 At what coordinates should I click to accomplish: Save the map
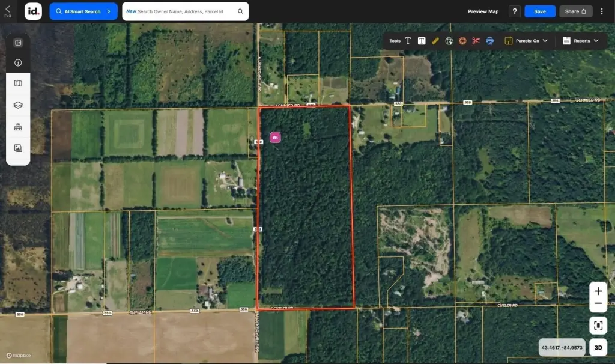tap(540, 11)
